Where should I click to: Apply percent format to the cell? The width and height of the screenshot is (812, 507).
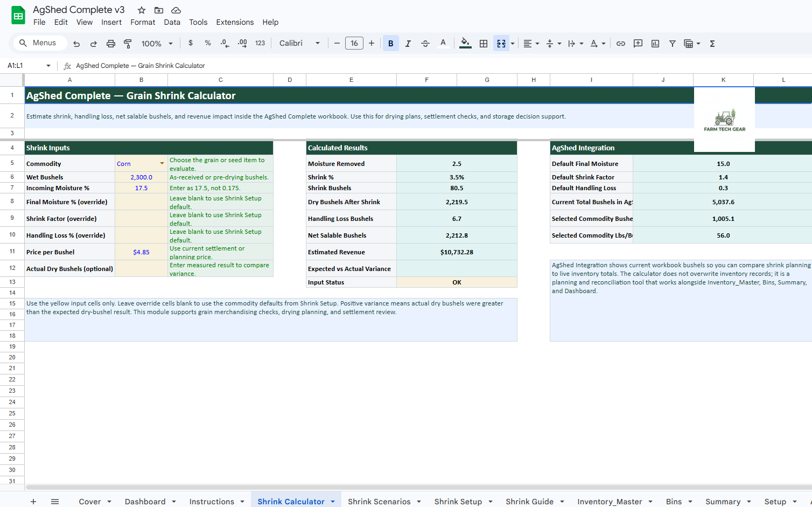tap(207, 43)
